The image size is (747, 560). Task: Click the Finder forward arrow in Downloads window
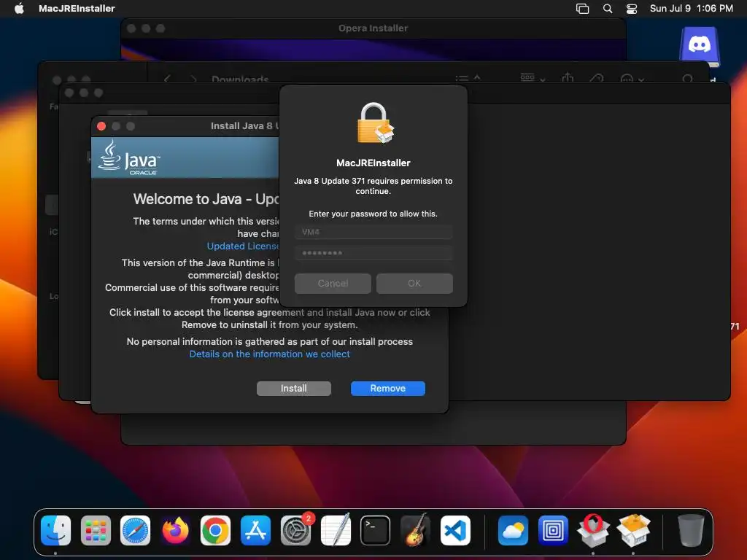[x=193, y=79]
